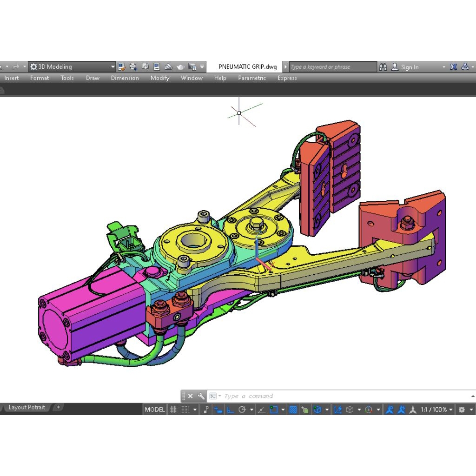Click the Render teapot icon
The height and width of the screenshot is (476, 476).
coord(180,67)
